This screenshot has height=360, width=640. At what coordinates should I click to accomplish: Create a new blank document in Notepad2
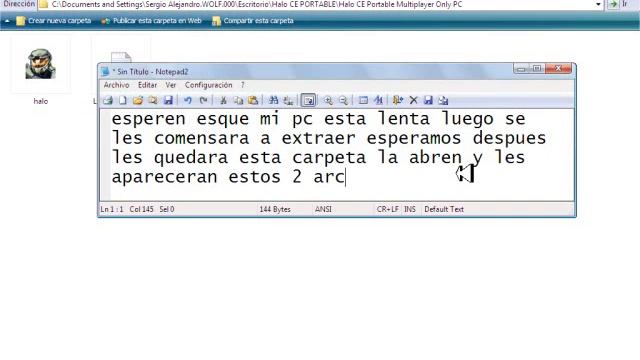[122, 100]
